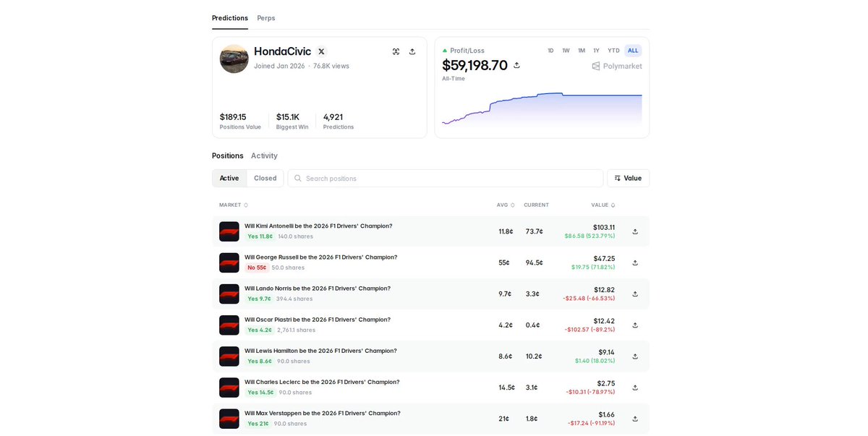Click the QR code scan icon

click(x=396, y=51)
